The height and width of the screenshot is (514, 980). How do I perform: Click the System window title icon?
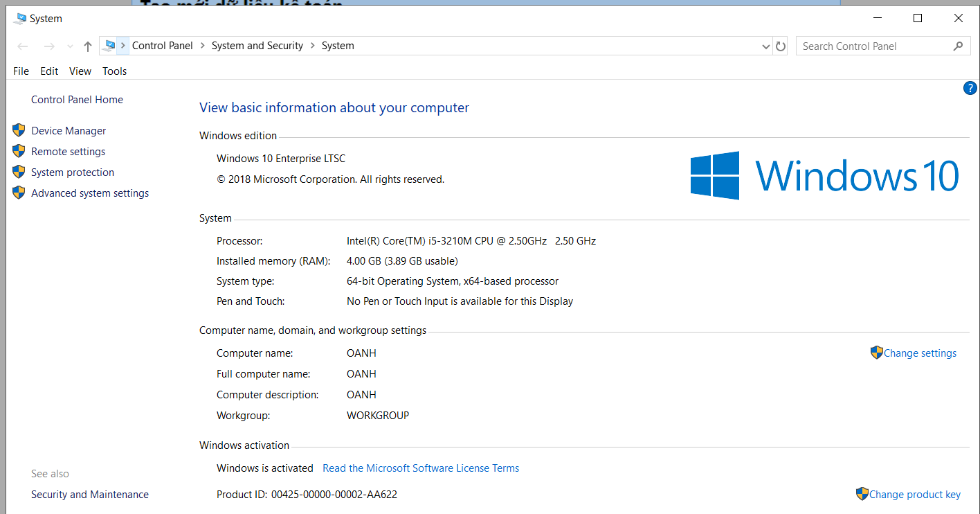tap(20, 19)
